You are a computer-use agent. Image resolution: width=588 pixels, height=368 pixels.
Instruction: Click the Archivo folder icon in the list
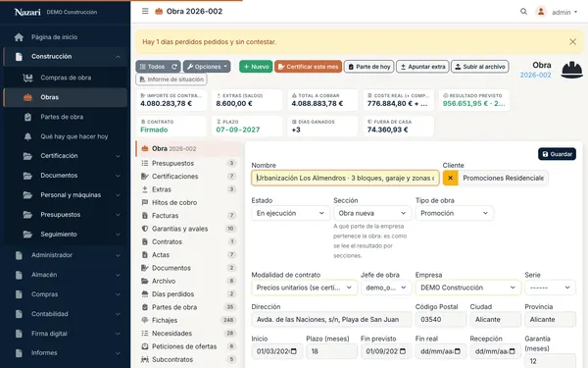[145, 281]
